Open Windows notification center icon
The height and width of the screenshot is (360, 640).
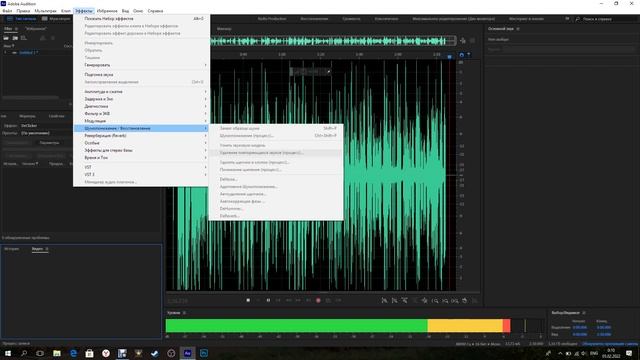(629, 353)
